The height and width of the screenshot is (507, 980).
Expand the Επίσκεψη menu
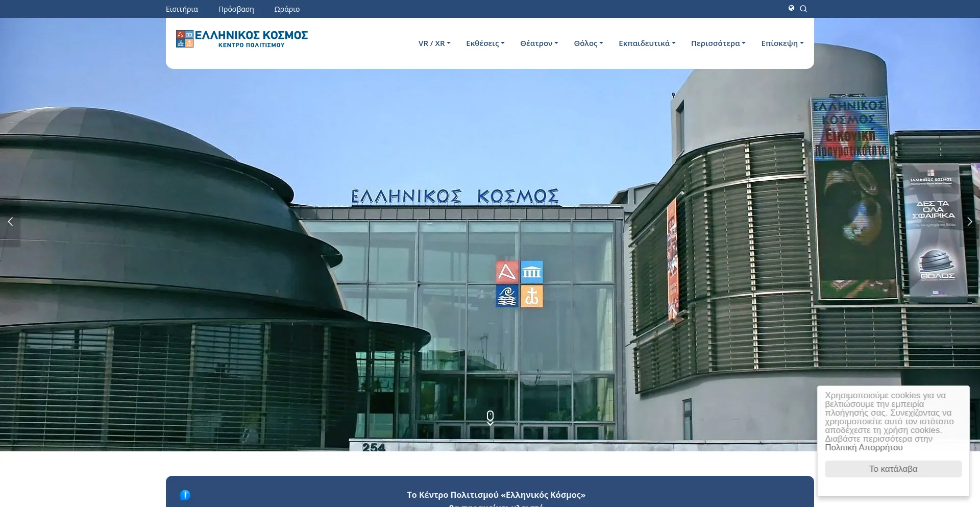(782, 43)
